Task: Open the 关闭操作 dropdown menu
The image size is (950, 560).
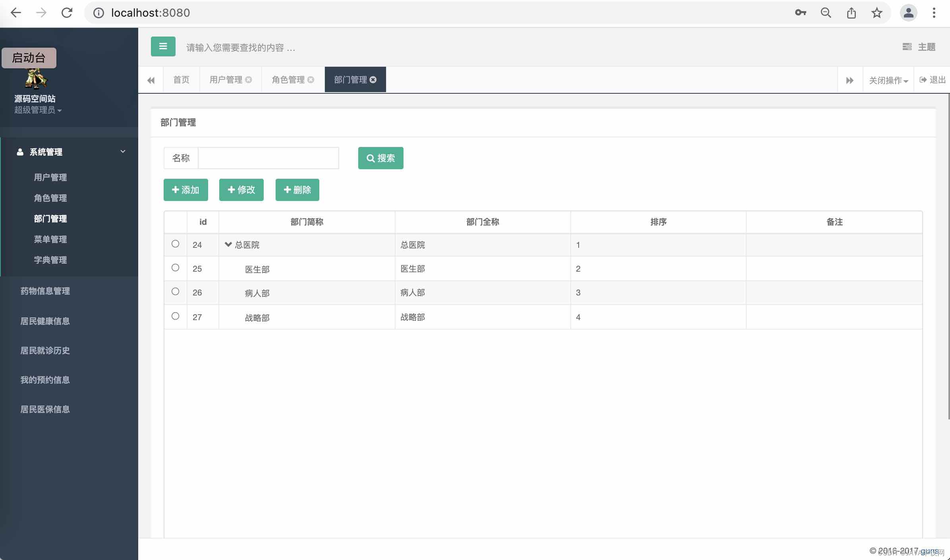Action: pos(888,80)
